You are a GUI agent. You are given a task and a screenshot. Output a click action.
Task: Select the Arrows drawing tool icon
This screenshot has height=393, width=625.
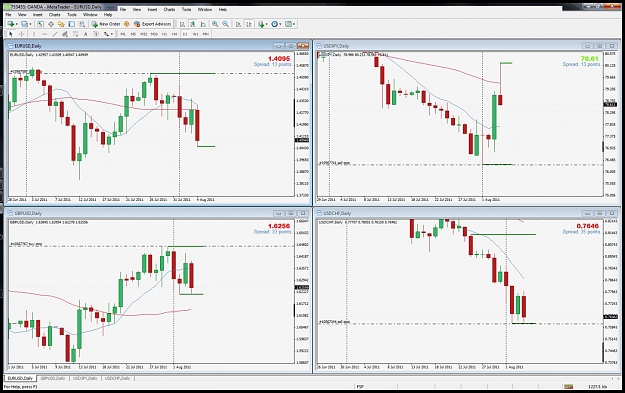pyautogui.click(x=106, y=34)
